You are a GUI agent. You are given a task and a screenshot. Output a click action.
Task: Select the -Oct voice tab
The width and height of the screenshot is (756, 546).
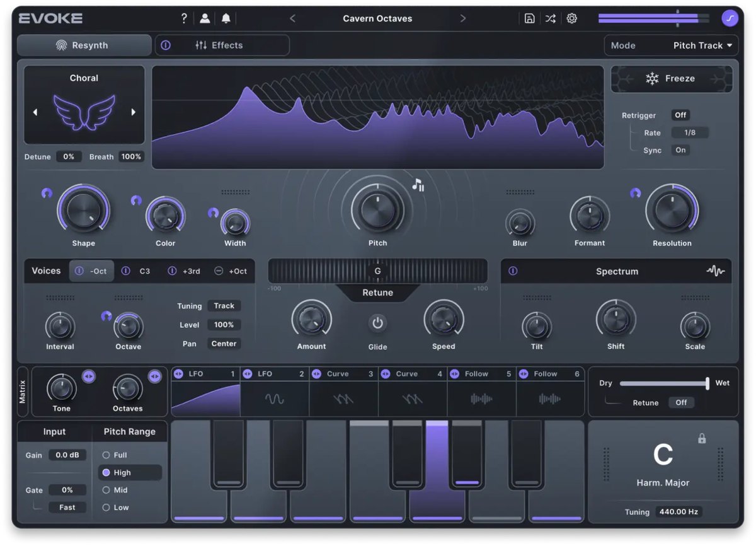click(92, 271)
